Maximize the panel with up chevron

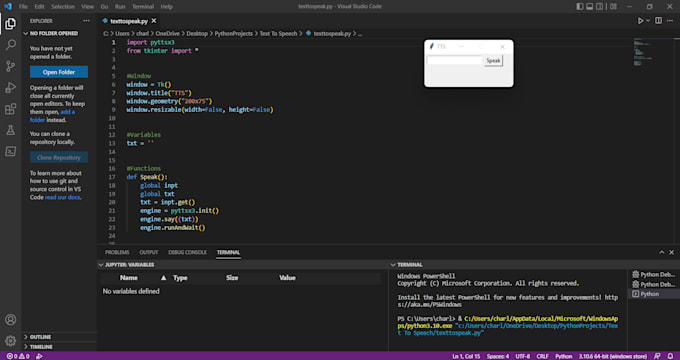coord(661,252)
